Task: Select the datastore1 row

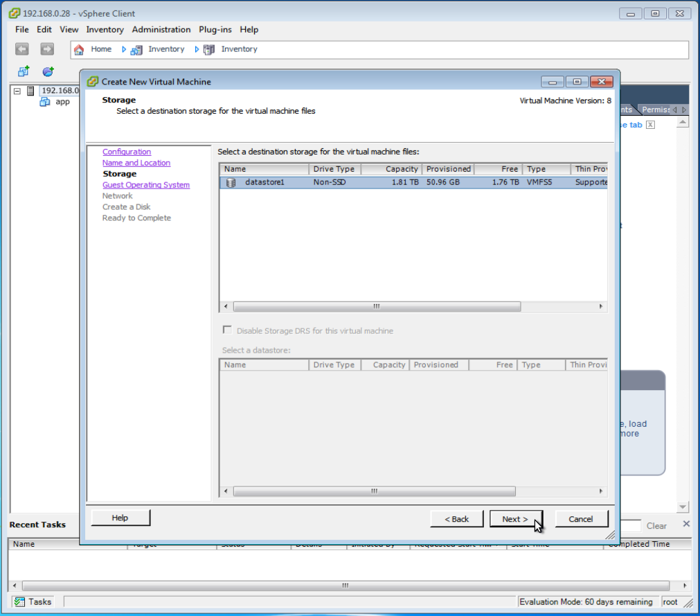Action: (413, 182)
